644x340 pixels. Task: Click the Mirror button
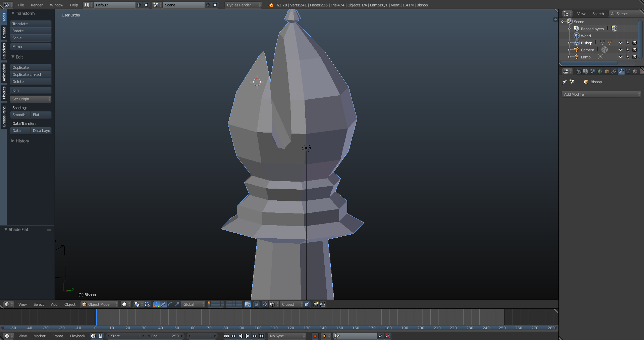point(31,47)
